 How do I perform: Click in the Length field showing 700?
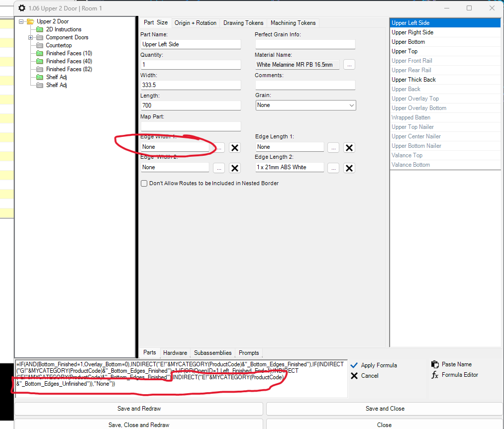(x=191, y=106)
